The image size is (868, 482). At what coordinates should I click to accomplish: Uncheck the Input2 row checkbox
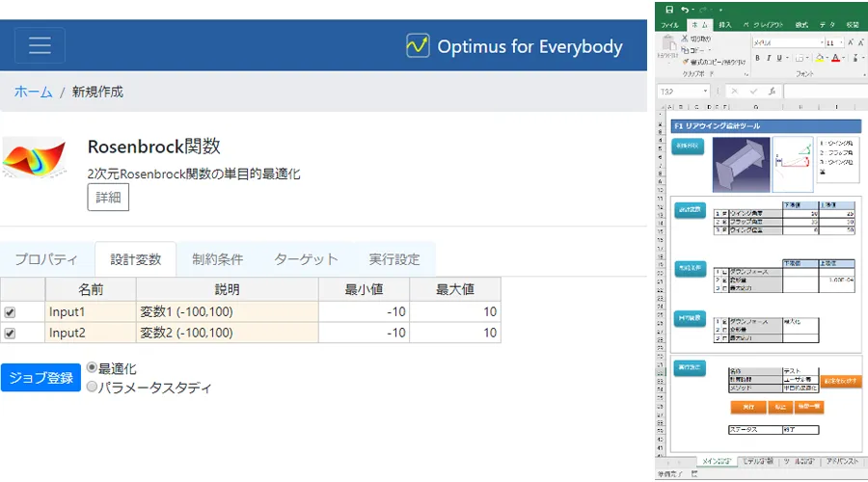click(10, 334)
